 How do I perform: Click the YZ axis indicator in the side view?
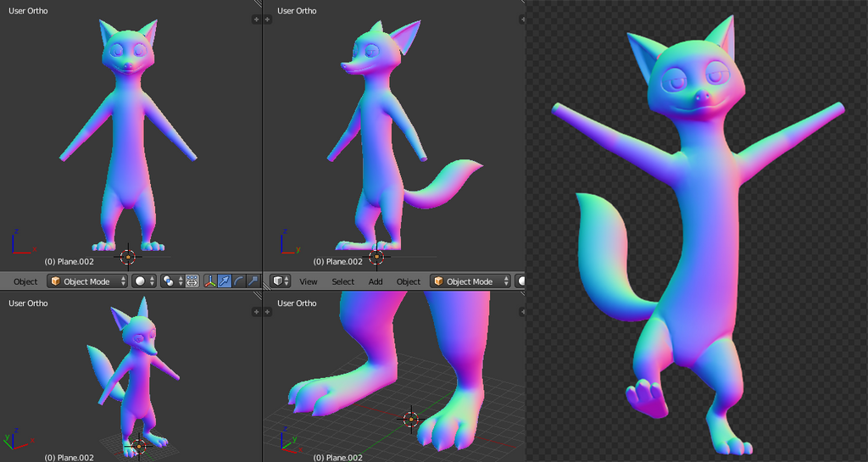292,242
